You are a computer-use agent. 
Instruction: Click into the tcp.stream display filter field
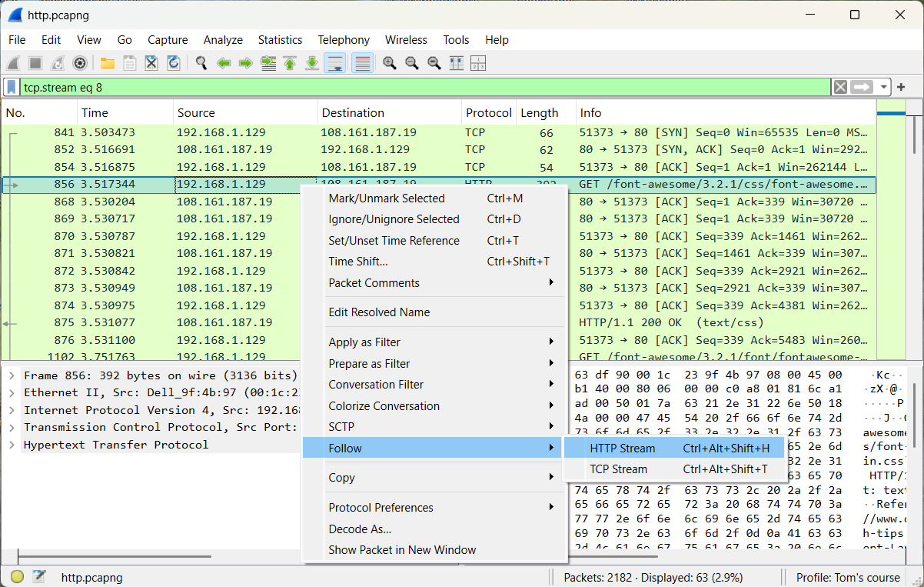423,87
